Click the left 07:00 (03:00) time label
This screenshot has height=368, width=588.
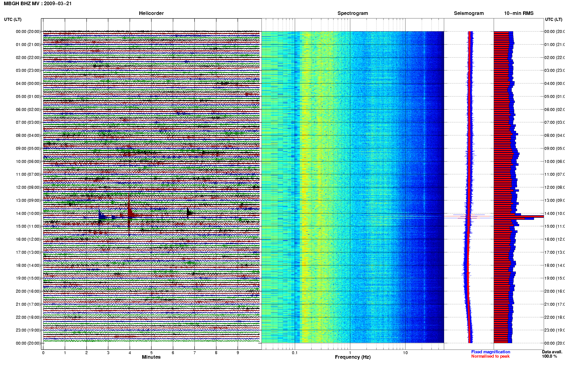click(28, 122)
